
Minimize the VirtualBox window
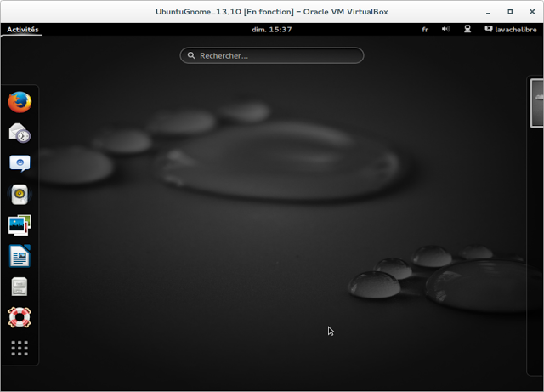click(488, 12)
